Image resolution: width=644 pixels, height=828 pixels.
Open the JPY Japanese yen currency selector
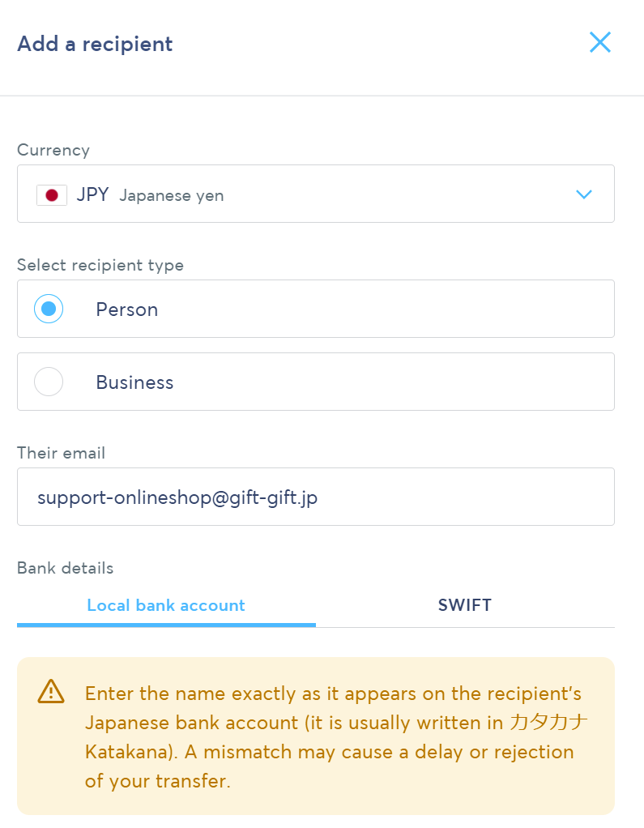pos(316,194)
